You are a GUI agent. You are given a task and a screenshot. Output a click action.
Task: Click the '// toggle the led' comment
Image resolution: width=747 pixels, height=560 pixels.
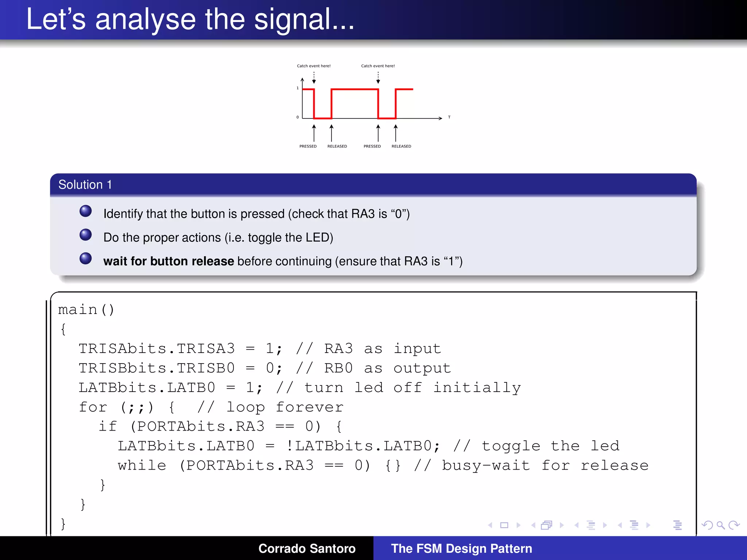click(536, 446)
